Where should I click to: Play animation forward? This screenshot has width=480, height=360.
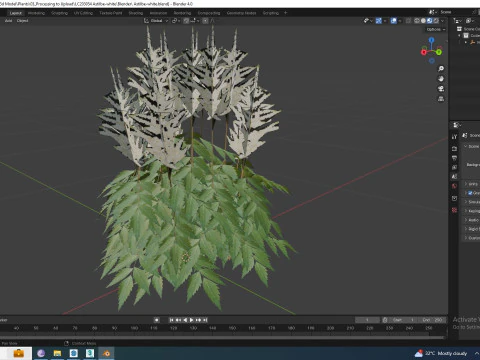coord(191,320)
